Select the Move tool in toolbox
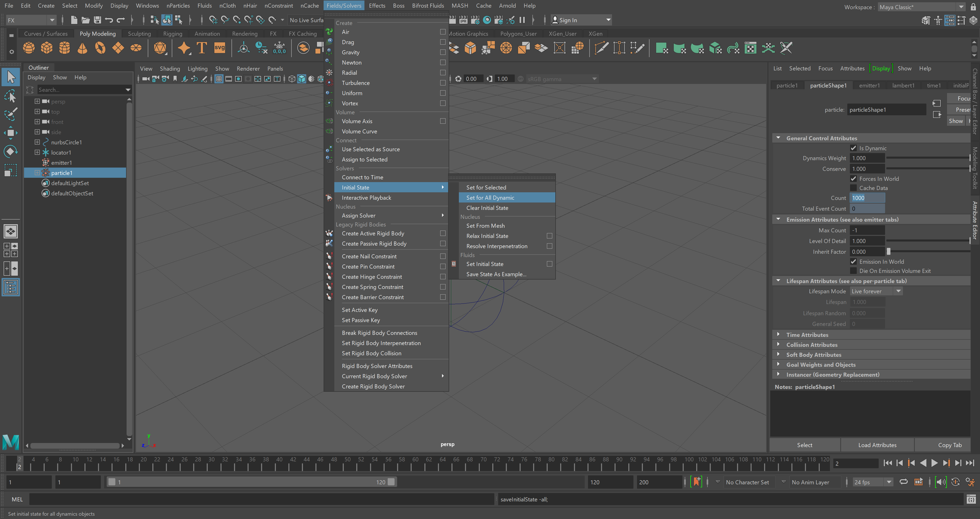This screenshot has height=519, width=980. click(x=11, y=133)
